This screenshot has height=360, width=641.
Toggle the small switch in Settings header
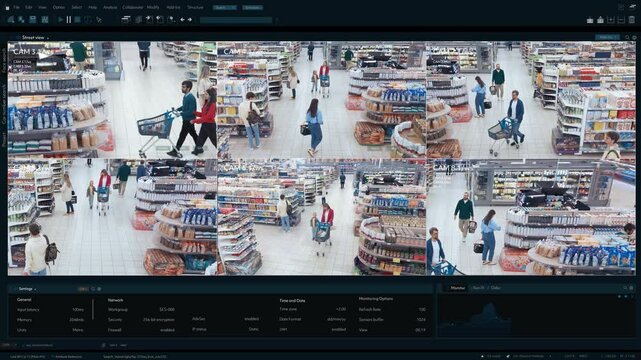[83, 289]
